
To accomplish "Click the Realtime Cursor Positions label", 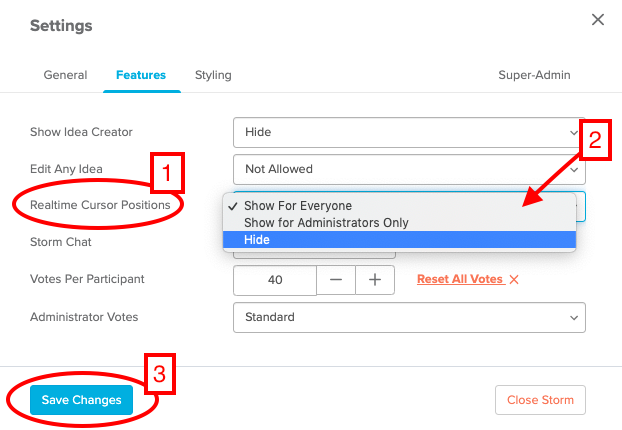I will (x=100, y=205).
